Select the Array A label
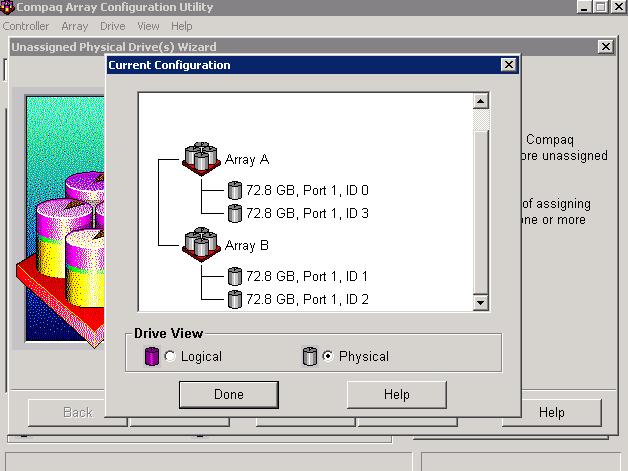The width and height of the screenshot is (628, 471). pos(247,159)
